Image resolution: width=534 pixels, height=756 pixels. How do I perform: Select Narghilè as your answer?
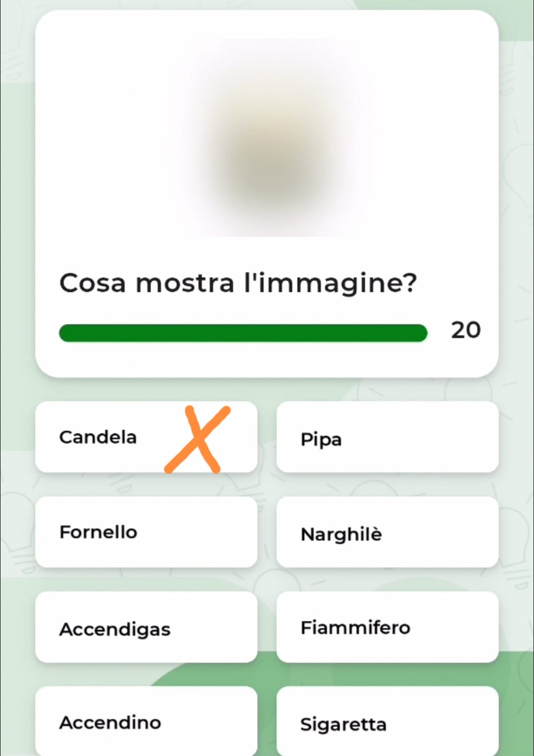tap(387, 532)
